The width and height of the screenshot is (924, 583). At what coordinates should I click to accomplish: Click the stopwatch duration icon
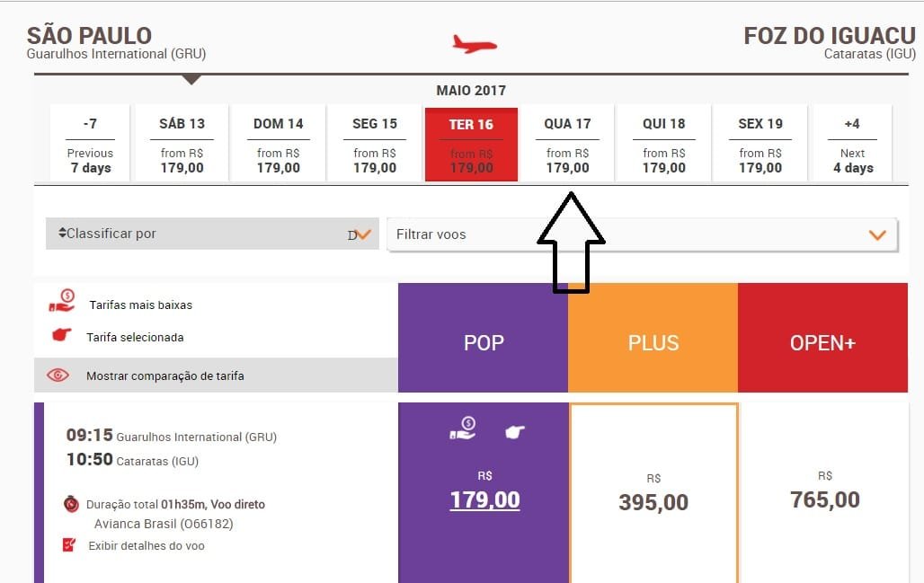[x=71, y=504]
